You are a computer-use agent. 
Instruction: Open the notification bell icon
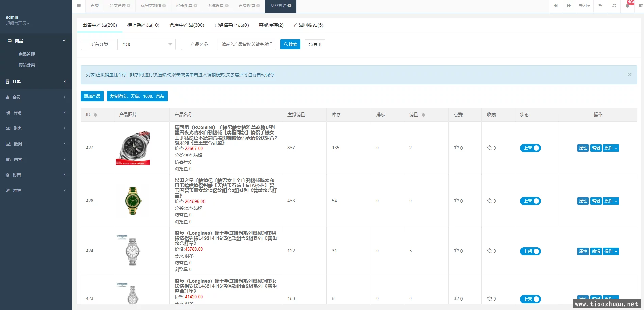click(x=627, y=6)
